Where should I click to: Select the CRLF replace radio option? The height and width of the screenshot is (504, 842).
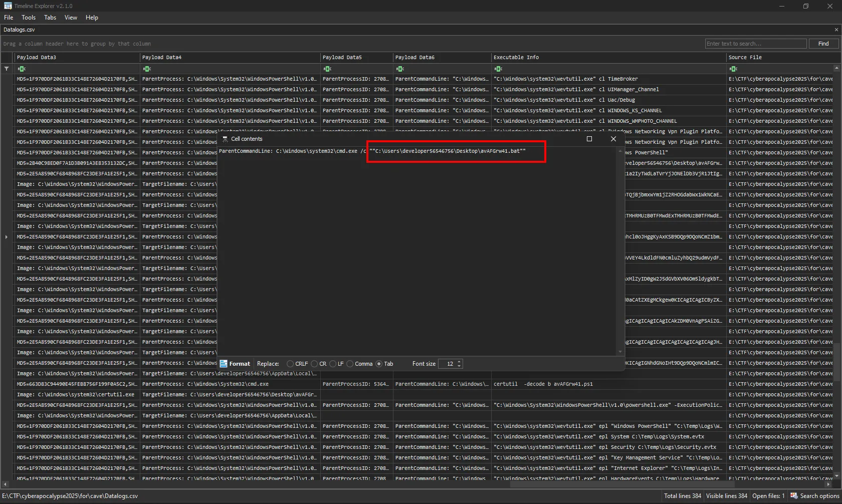290,364
